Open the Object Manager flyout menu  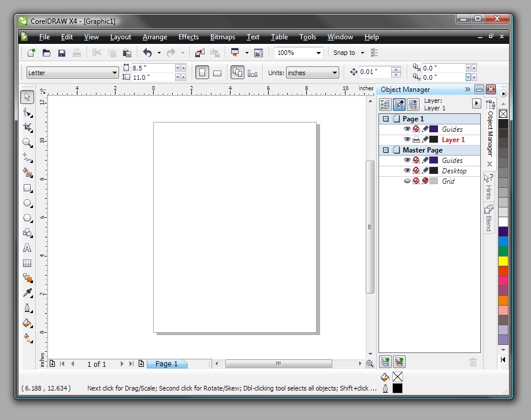coord(476,103)
